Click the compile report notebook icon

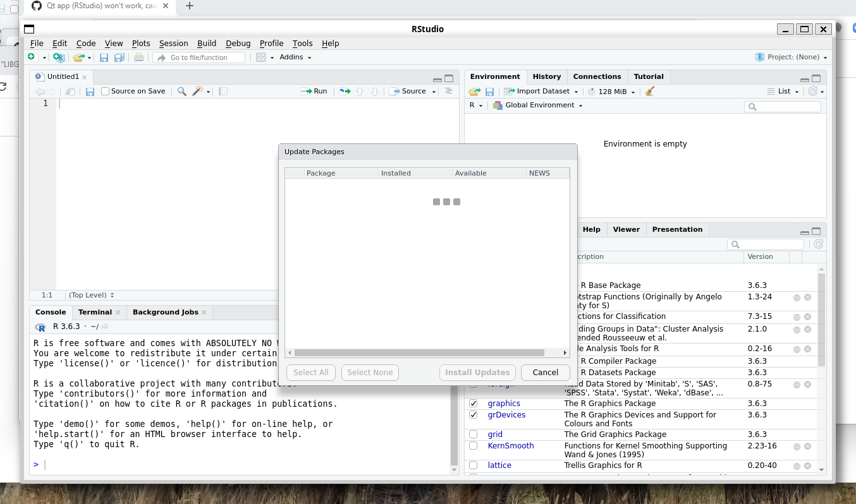(223, 91)
